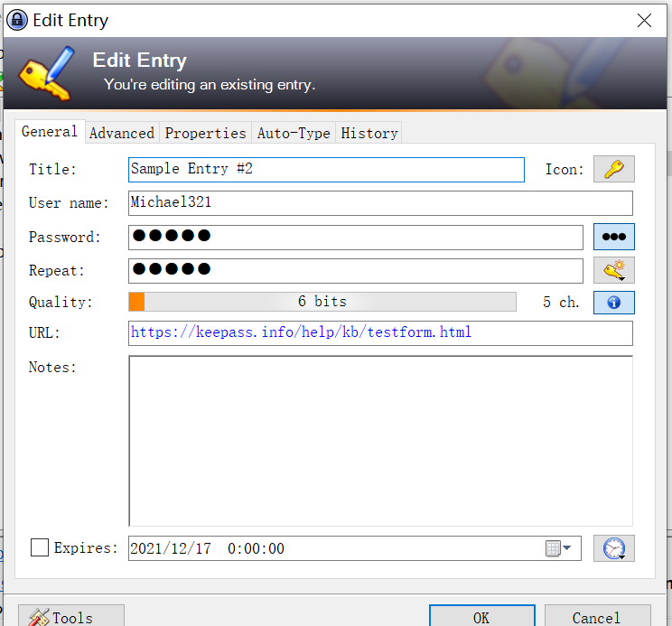Enable the Expires checkbox
This screenshot has height=626, width=672.
pos(40,547)
